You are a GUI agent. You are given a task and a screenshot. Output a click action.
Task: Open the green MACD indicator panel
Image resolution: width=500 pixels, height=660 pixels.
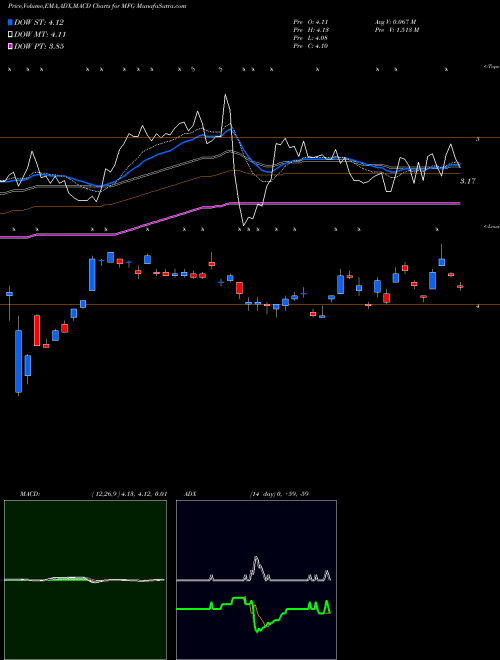85,580
